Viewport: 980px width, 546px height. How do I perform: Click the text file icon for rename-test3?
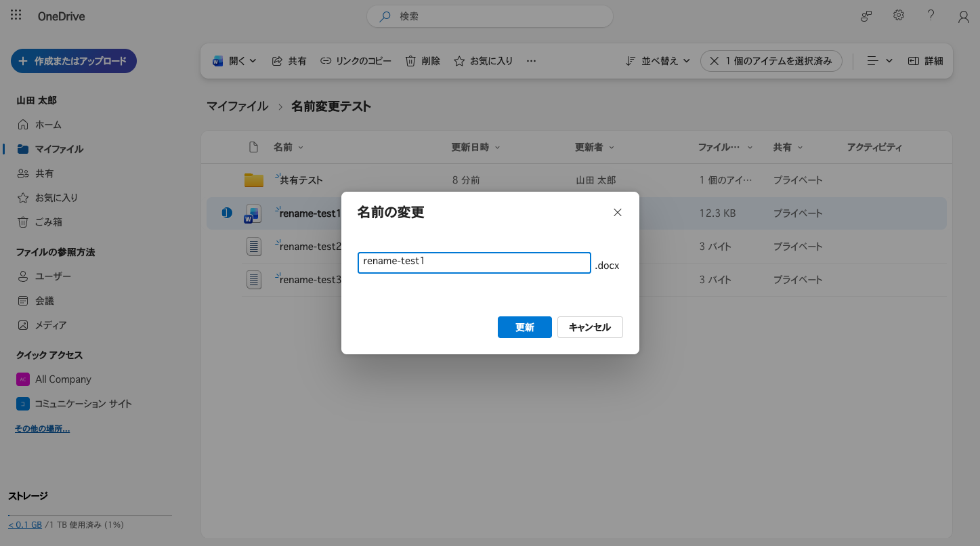[254, 279]
